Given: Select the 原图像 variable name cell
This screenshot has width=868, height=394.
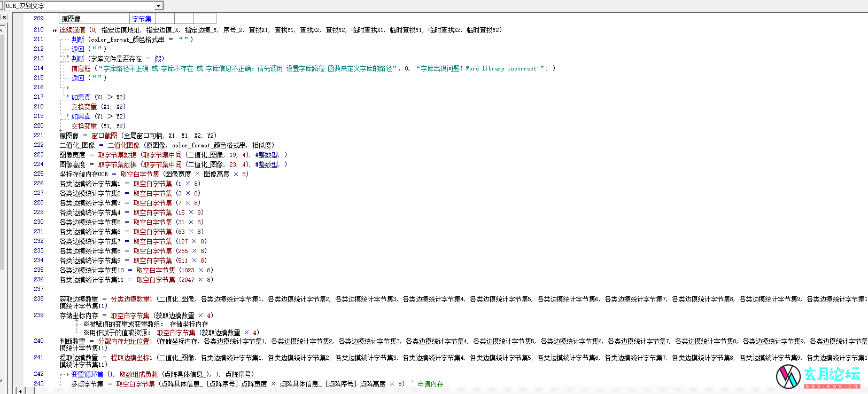Looking at the screenshot, I should tap(95, 19).
